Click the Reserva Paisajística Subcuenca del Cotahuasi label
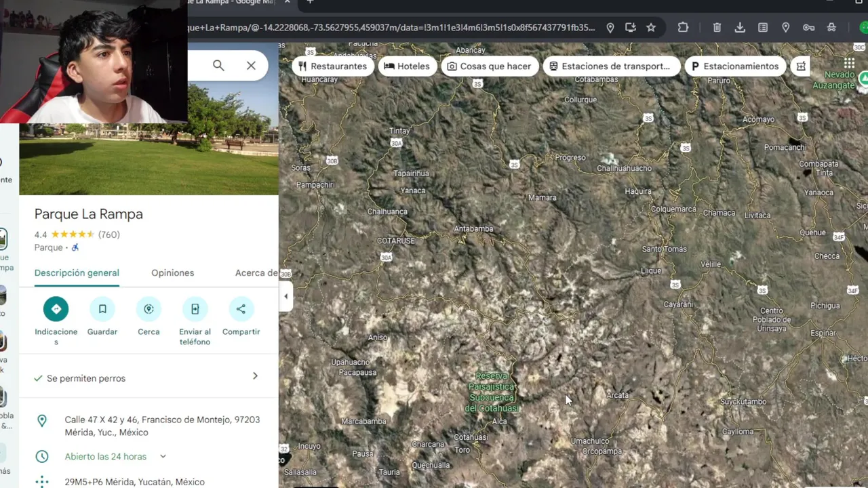 [x=493, y=392]
